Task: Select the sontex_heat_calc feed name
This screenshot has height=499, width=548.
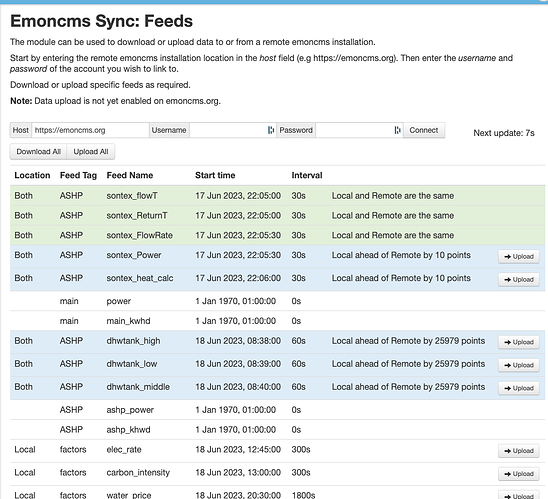Action: 140,278
